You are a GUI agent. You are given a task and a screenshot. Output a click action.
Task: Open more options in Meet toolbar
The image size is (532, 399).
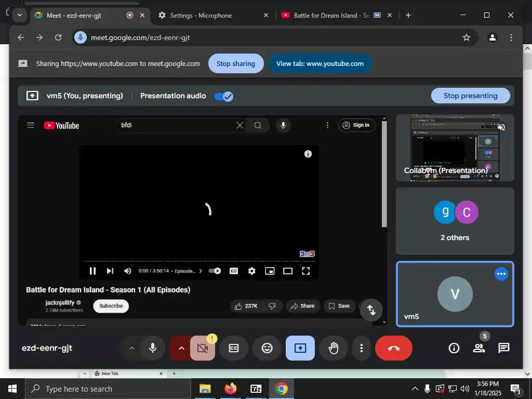click(362, 348)
